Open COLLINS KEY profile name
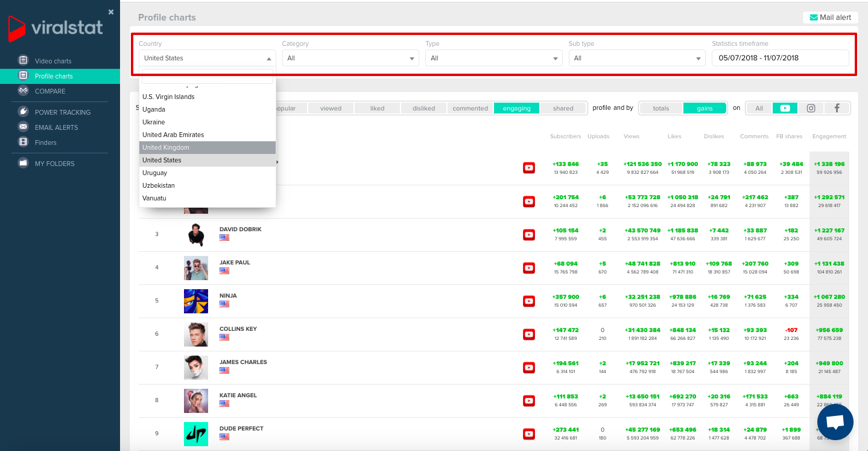 [238, 329]
